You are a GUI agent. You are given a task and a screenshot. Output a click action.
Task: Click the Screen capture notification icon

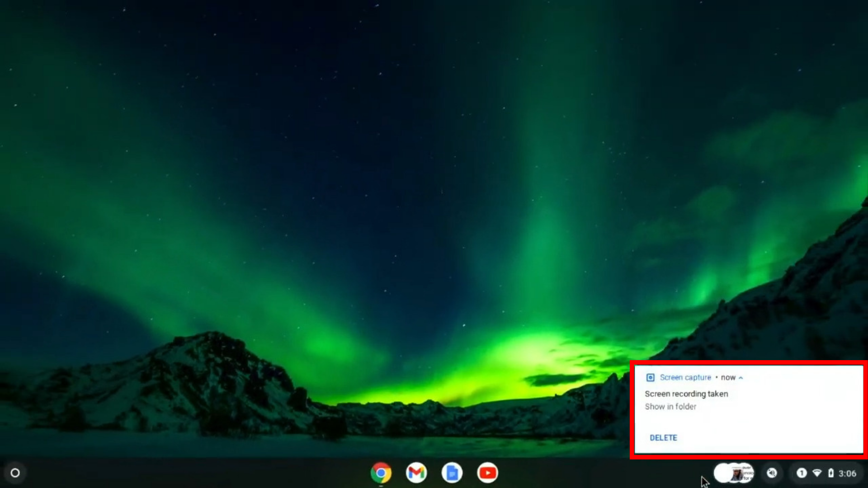(x=650, y=377)
